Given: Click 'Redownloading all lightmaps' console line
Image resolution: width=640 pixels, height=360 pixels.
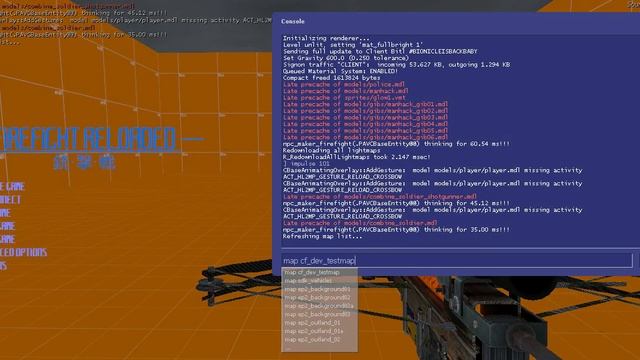Looking at the screenshot, I should 331,150.
